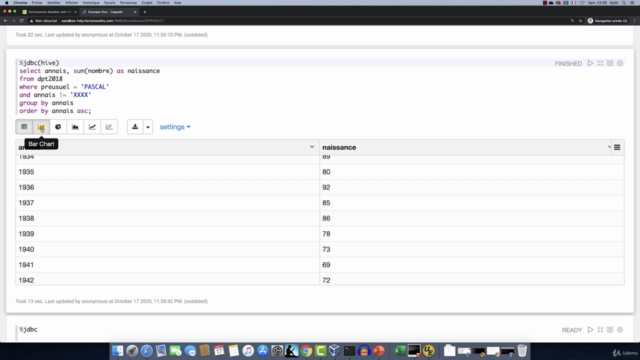Screen dimensions: 640x360
Task: Open the Fichier menu
Action: pyautogui.click(x=37, y=2)
